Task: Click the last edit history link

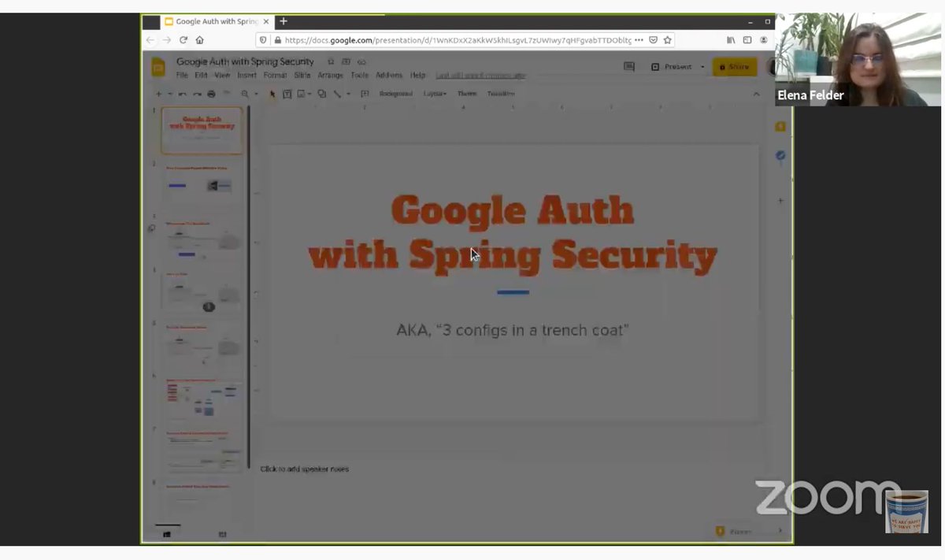Action: pyautogui.click(x=480, y=76)
